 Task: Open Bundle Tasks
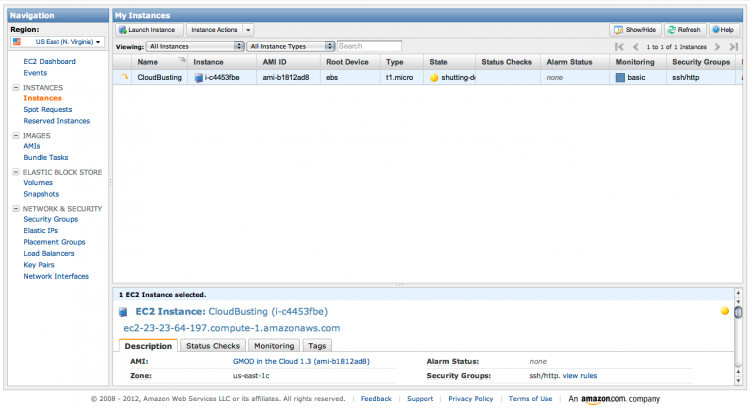pos(46,157)
